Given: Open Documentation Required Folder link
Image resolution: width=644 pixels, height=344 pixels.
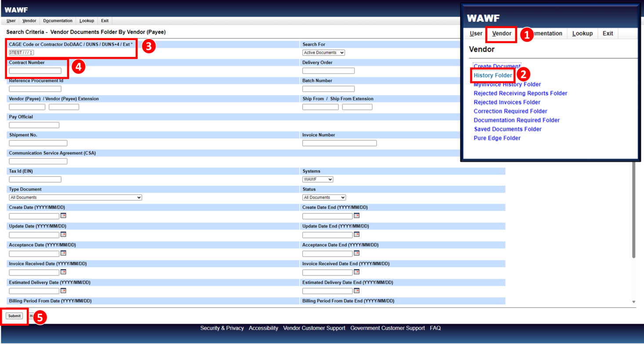Looking at the screenshot, I should (x=517, y=120).
